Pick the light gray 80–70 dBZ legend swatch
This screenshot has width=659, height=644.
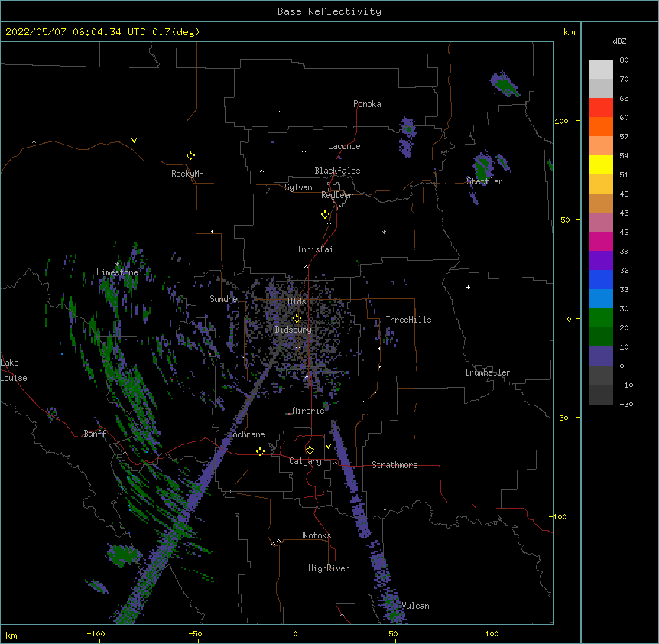point(601,70)
